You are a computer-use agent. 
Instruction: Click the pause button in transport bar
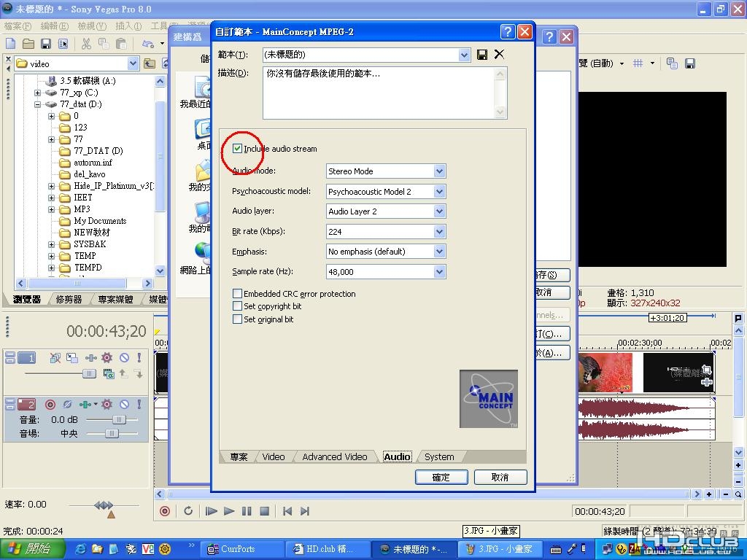pyautogui.click(x=247, y=511)
